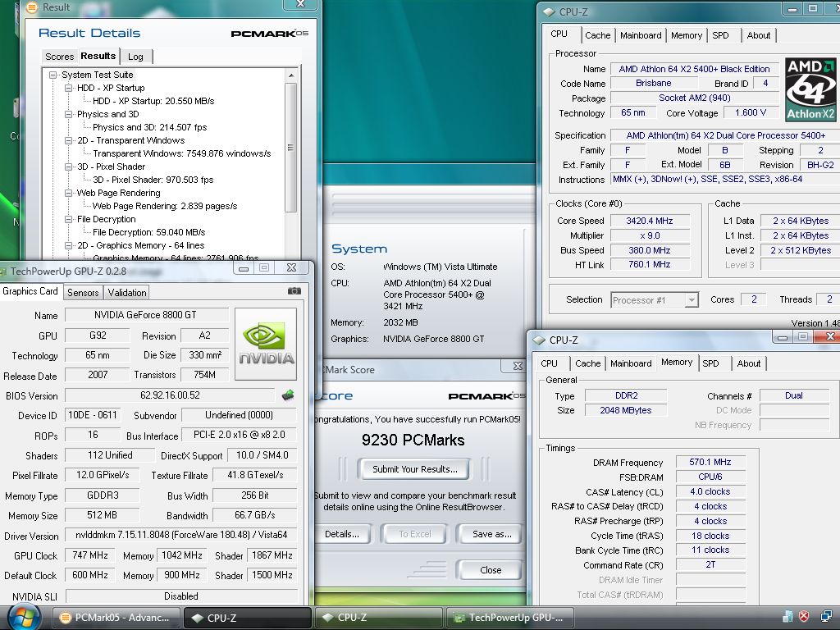The image size is (840, 630).
Task: Click scroll up arrow in results tree
Action: pyautogui.click(x=291, y=75)
